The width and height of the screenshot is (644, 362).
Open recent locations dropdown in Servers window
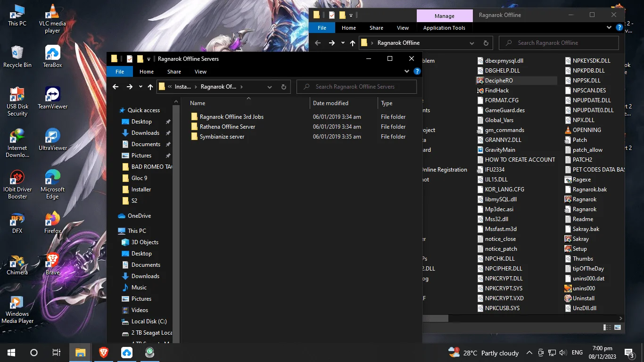[140, 87]
